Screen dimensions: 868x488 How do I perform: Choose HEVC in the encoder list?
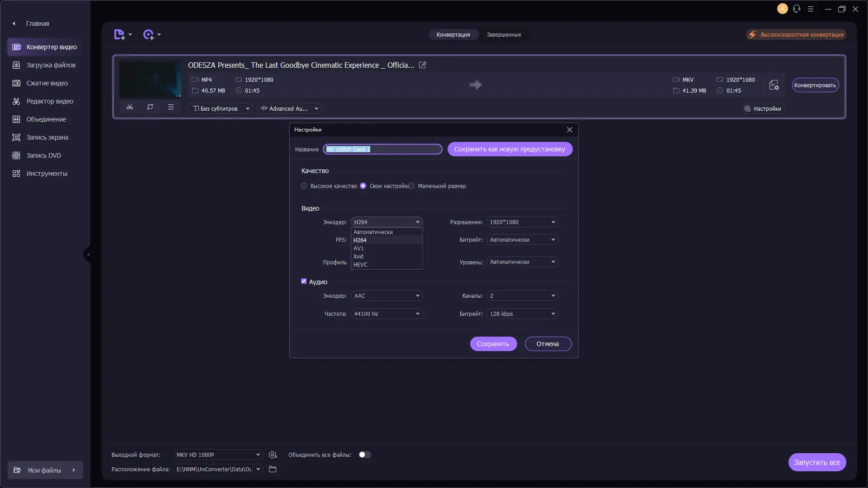click(360, 264)
